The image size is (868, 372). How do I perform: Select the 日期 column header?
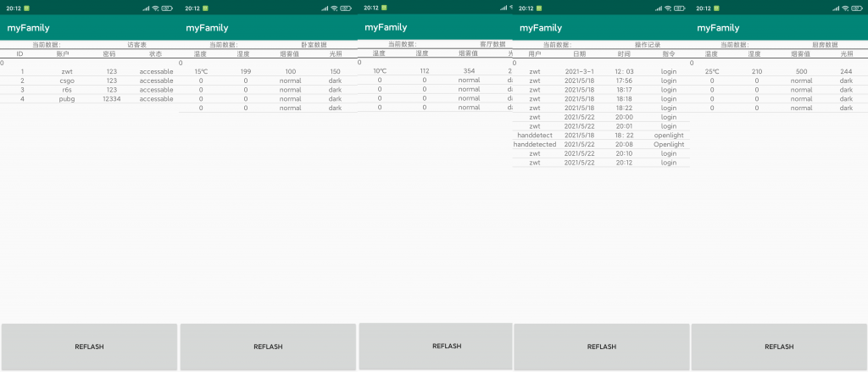coord(579,53)
